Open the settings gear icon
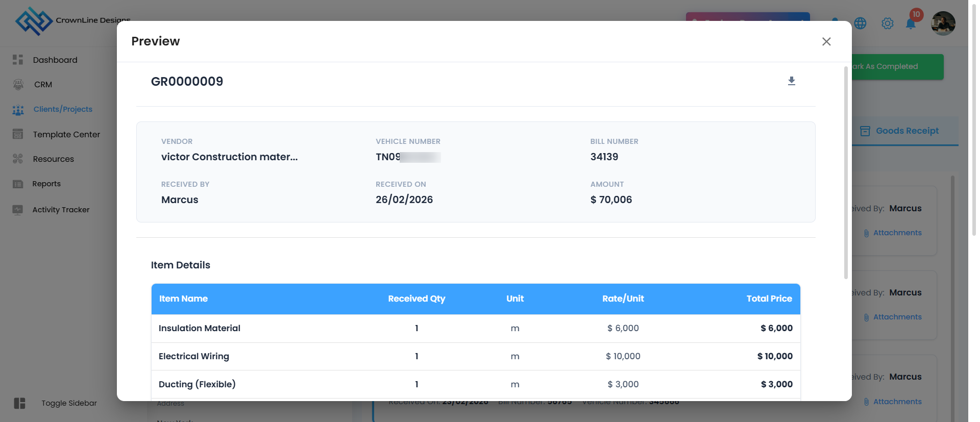980x422 pixels. [887, 23]
